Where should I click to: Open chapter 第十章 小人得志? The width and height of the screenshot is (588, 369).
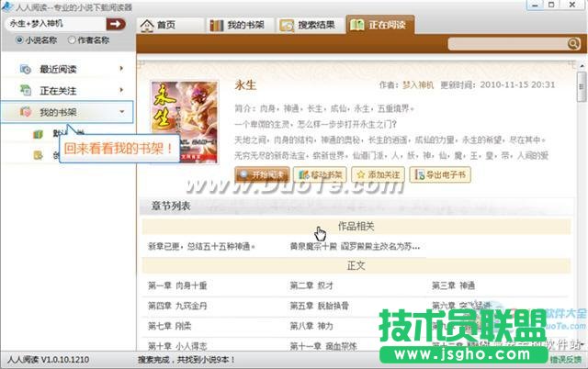[177, 346]
